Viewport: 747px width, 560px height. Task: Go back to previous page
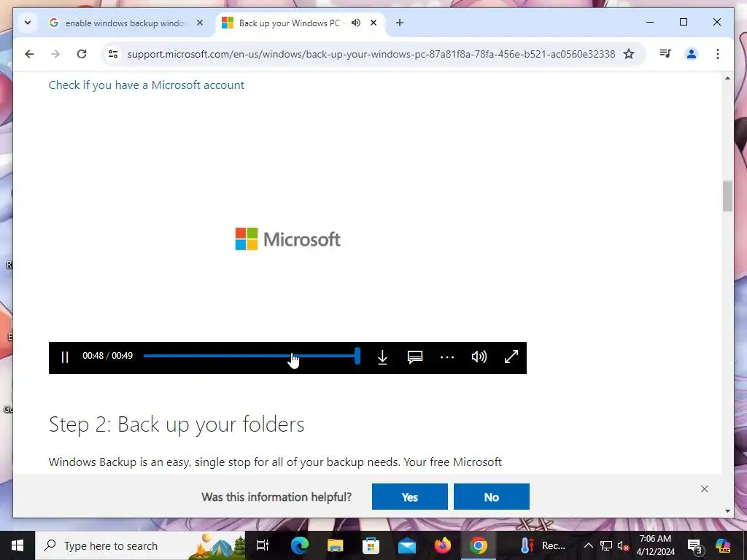point(29,54)
